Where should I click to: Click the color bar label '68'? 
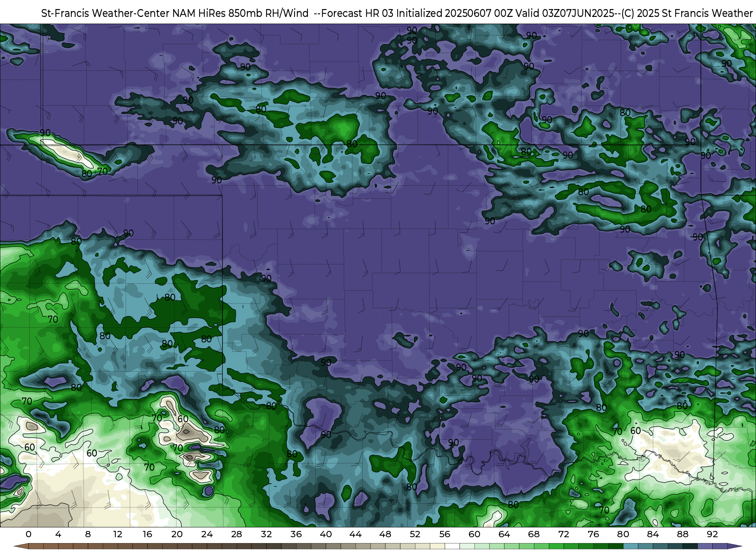[534, 534]
